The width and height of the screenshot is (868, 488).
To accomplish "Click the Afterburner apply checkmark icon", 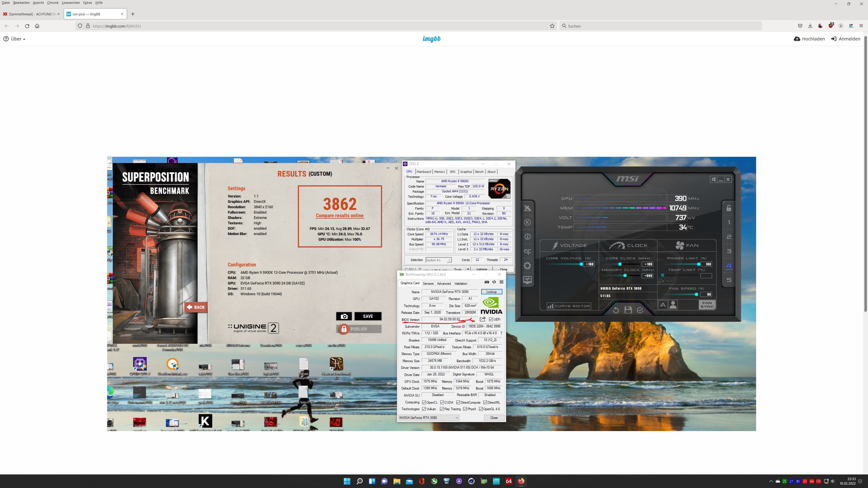I will click(x=640, y=310).
